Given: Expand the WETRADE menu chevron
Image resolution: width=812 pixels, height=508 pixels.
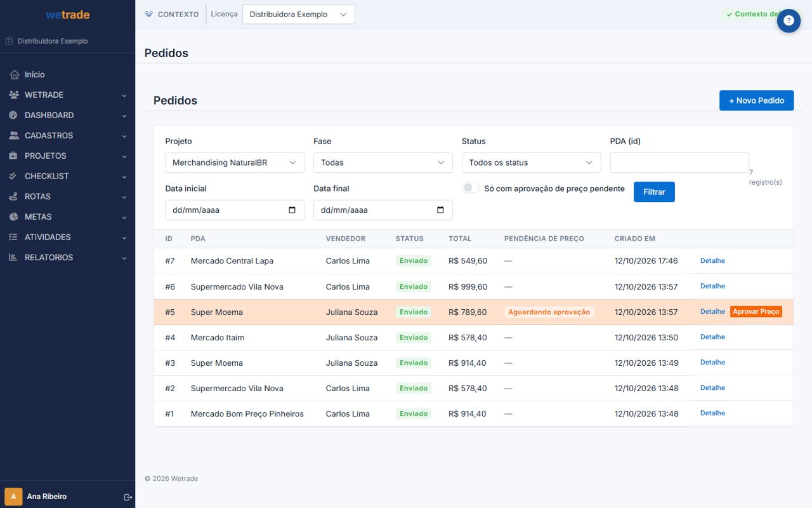Looking at the screenshot, I should pyautogui.click(x=124, y=95).
